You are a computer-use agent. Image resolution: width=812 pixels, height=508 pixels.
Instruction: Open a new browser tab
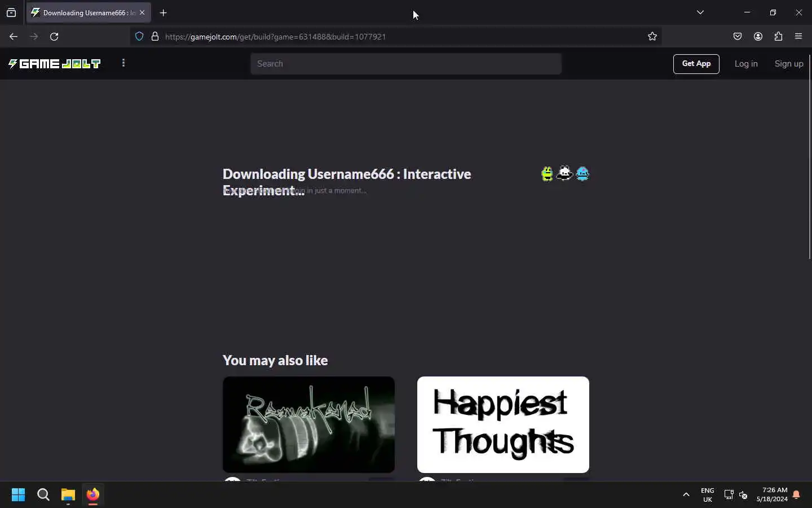[164, 12]
